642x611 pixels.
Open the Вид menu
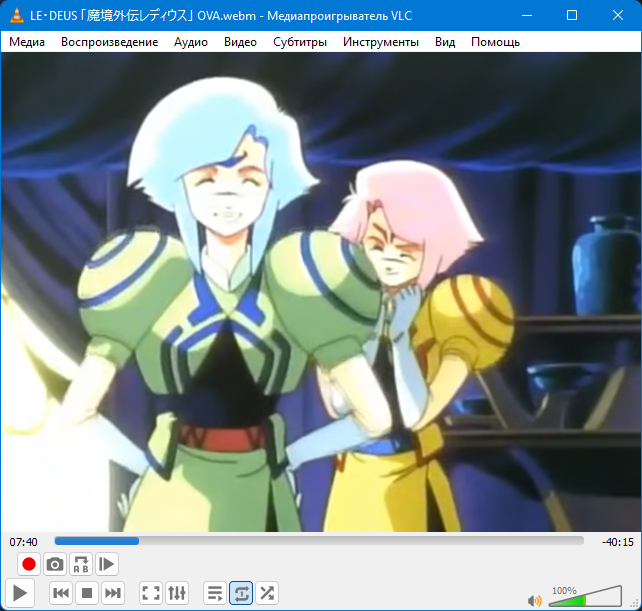point(445,42)
